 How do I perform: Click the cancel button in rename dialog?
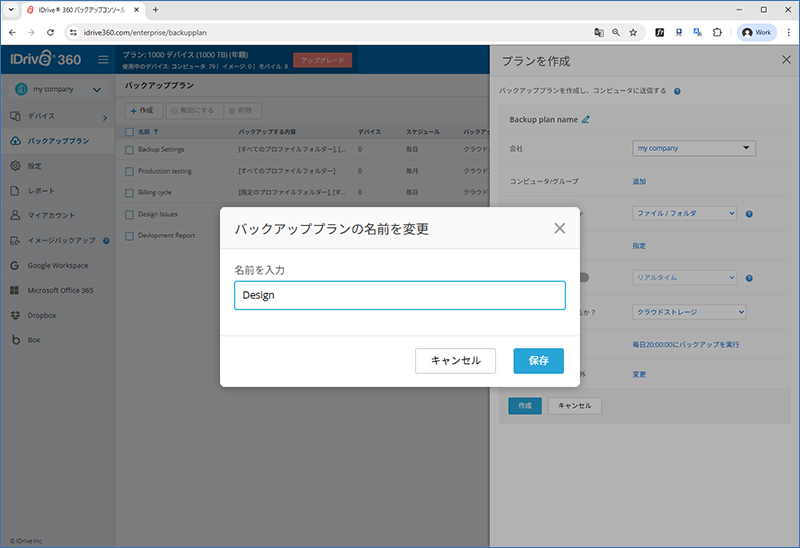pyautogui.click(x=455, y=361)
